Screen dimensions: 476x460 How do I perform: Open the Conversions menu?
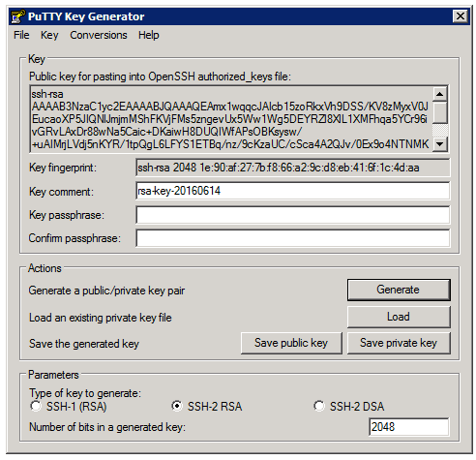99,35
